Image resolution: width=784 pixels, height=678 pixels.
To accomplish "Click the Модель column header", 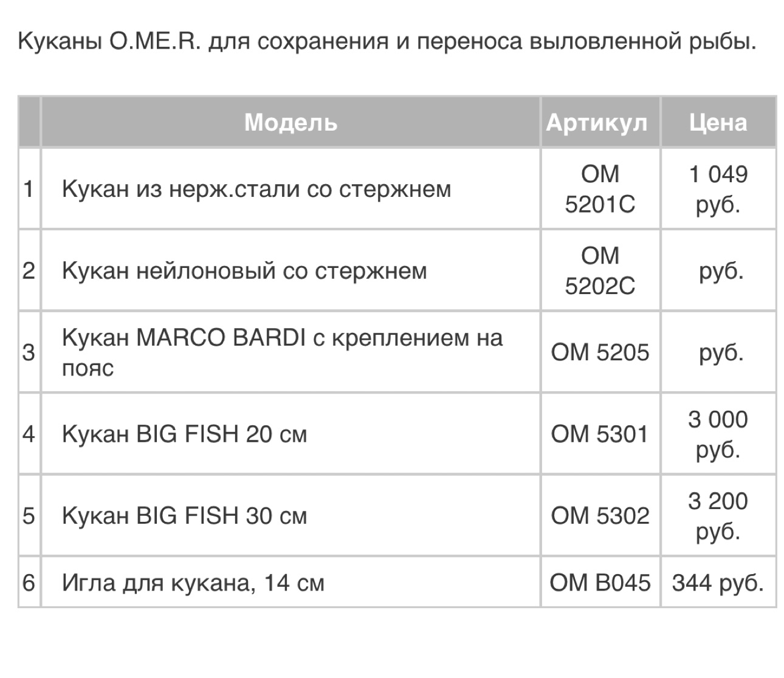I will (x=290, y=123).
